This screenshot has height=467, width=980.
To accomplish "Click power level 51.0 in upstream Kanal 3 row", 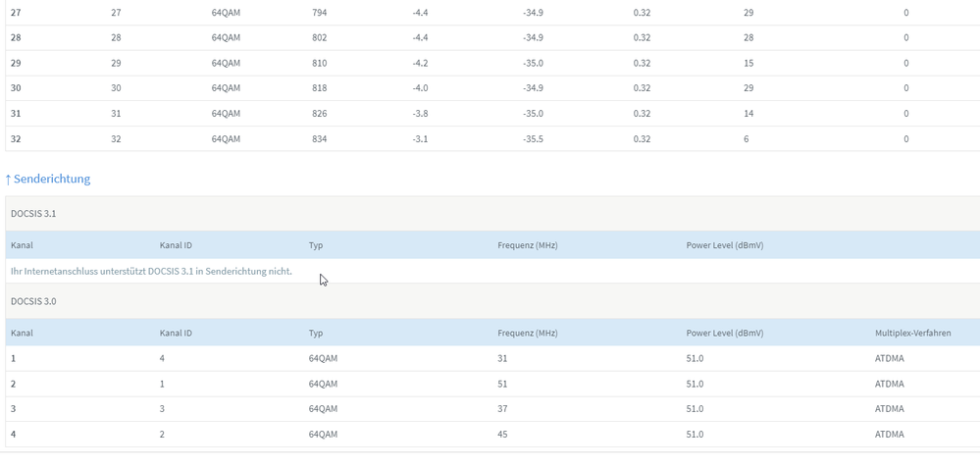I will [x=695, y=409].
